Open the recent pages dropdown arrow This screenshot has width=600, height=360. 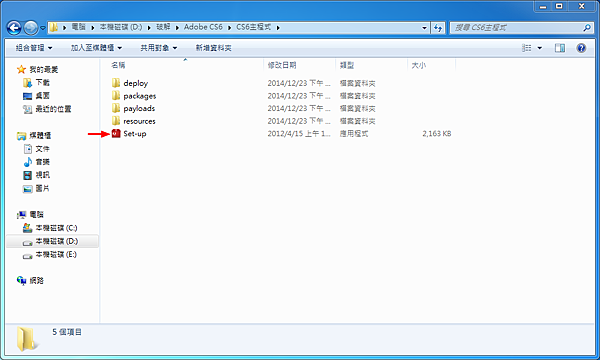(42, 28)
